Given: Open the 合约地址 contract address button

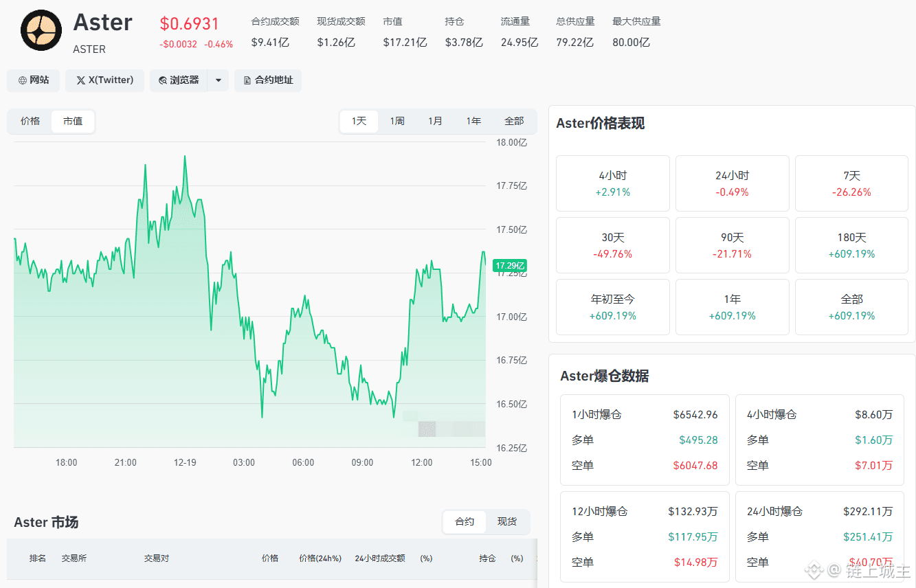Looking at the screenshot, I should (x=267, y=80).
